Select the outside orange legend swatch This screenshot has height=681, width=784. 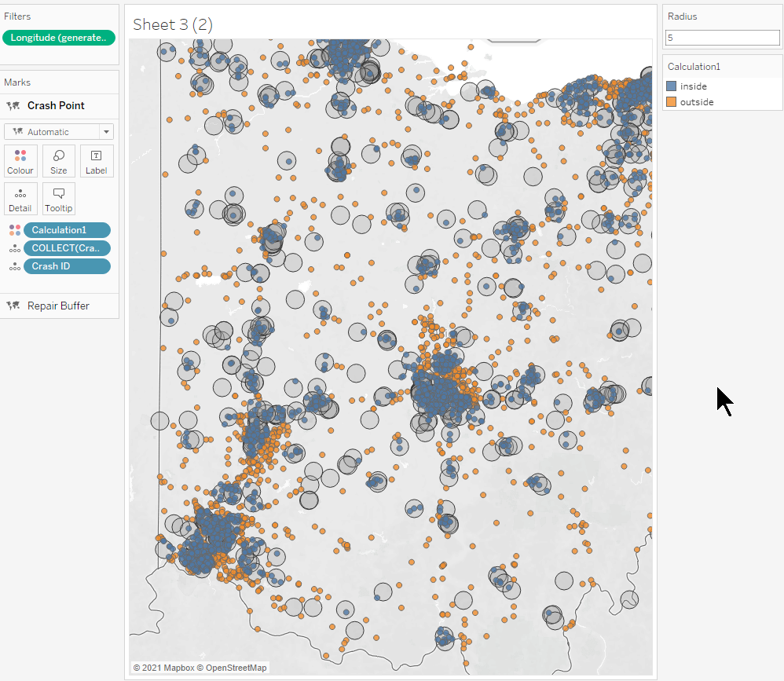671,102
